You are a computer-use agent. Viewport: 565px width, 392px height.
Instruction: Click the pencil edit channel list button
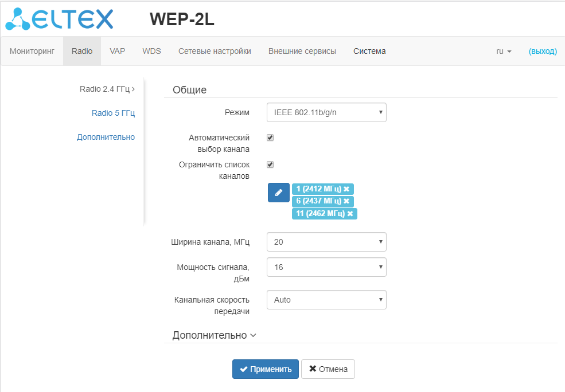point(279,193)
